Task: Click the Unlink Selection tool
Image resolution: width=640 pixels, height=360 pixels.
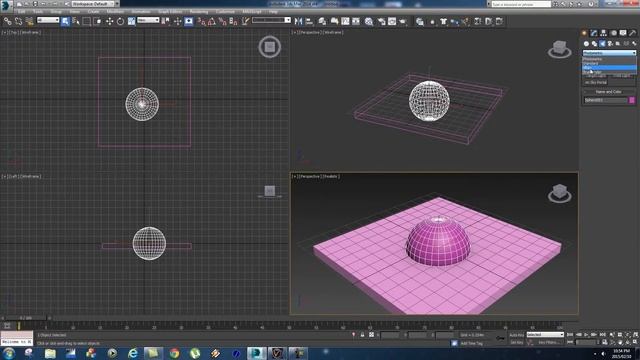Action: click(x=18, y=21)
